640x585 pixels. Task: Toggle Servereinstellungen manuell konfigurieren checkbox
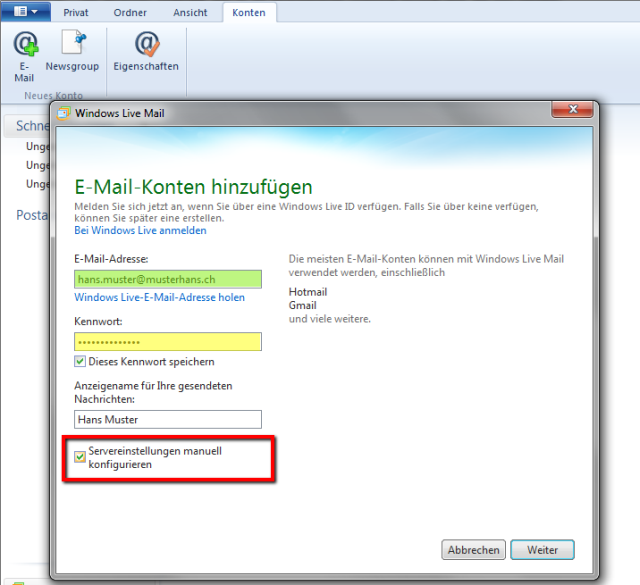click(80, 457)
